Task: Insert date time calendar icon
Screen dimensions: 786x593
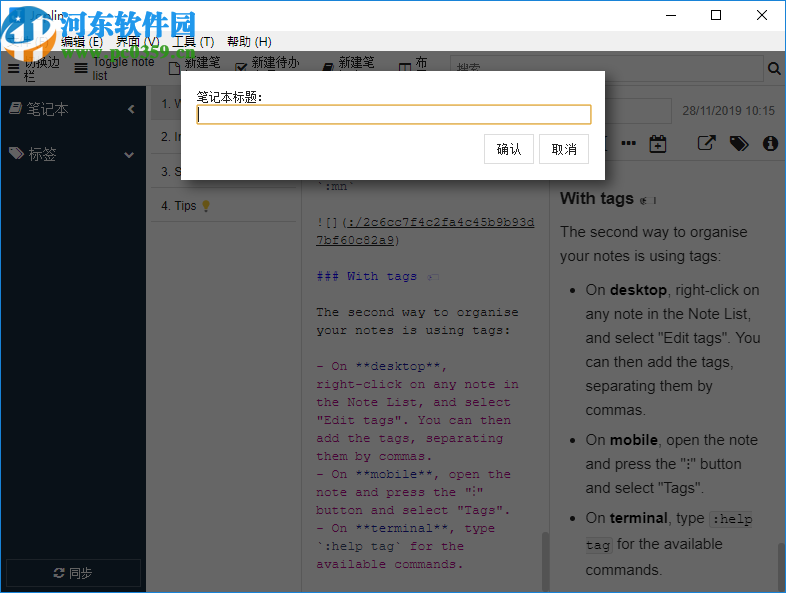Action: [657, 144]
